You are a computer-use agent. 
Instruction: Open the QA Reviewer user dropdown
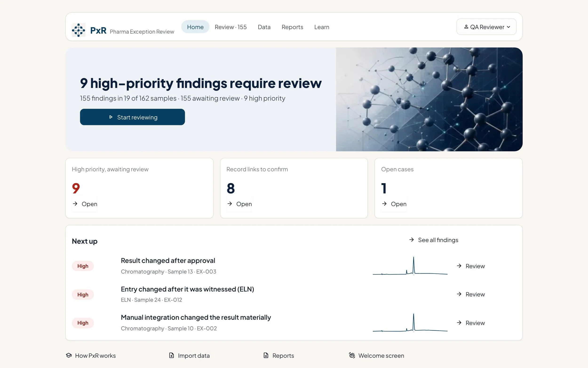point(486,27)
